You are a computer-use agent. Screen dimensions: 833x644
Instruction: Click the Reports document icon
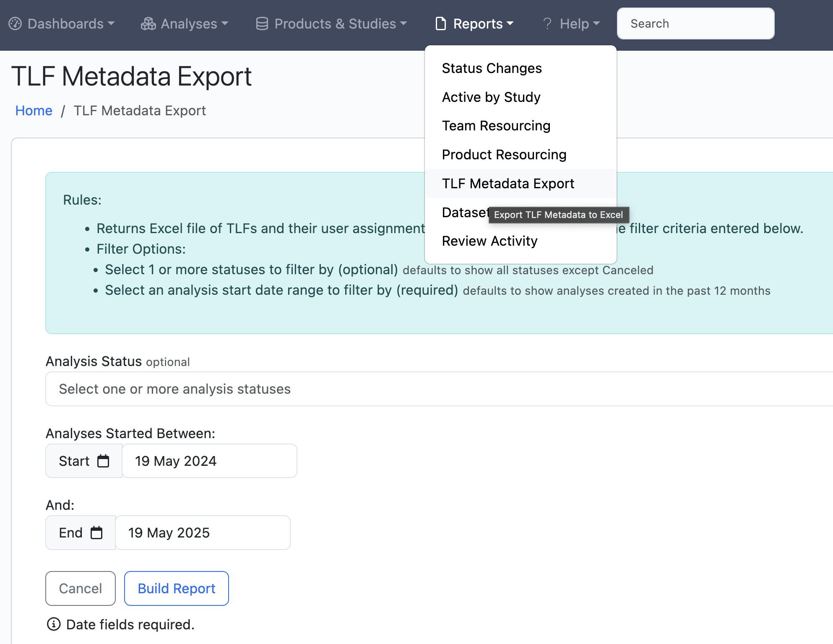tap(440, 23)
